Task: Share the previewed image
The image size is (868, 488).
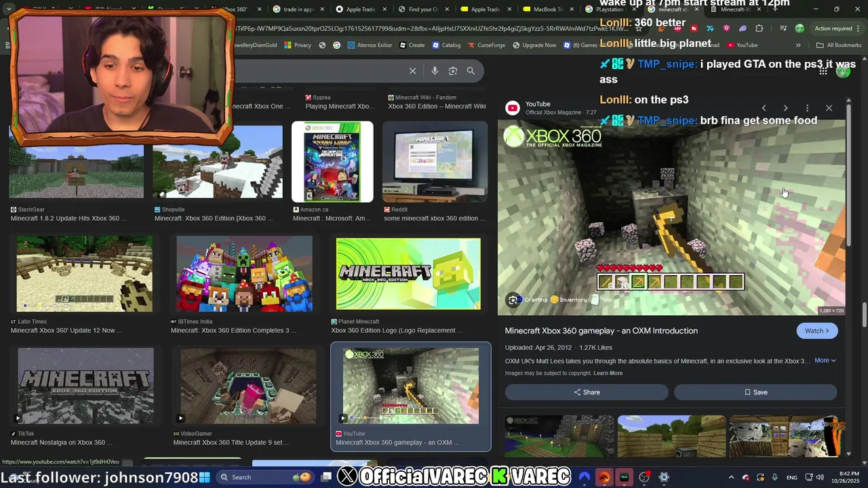Action: coord(587,392)
